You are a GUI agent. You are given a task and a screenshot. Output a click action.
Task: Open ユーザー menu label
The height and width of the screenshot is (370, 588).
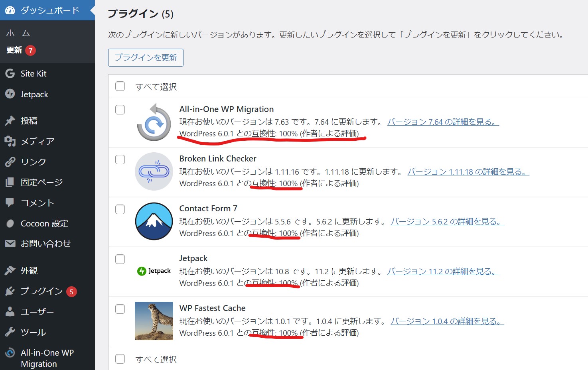[x=37, y=312]
